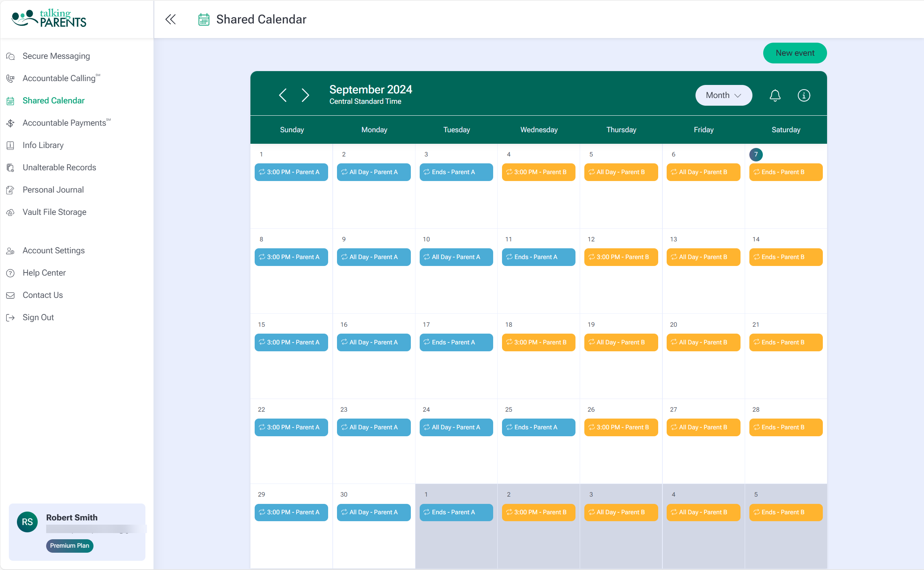Go to previous month arrow

tap(283, 95)
